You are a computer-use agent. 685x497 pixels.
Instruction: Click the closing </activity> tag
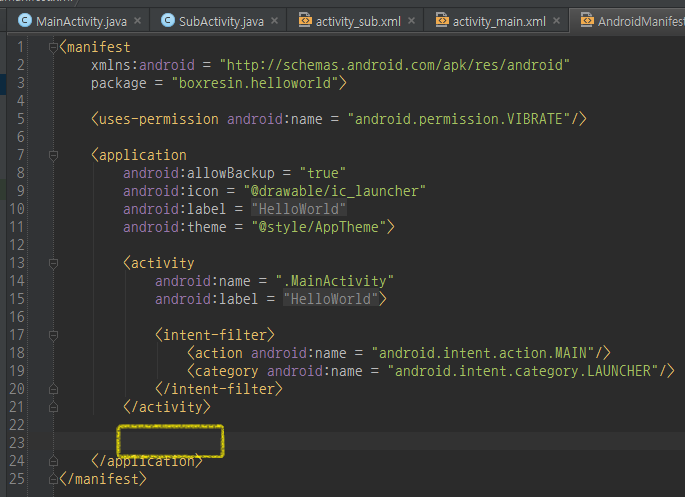(x=167, y=407)
